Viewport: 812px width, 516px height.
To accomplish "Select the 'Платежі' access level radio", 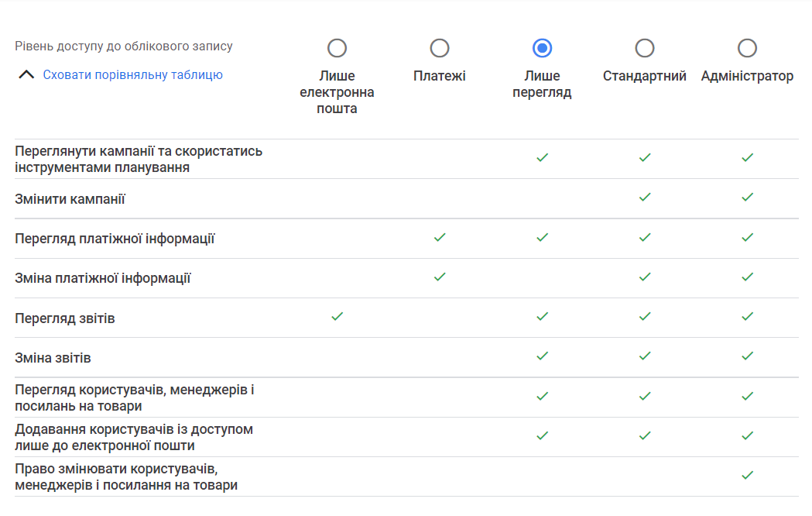I will click(439, 48).
